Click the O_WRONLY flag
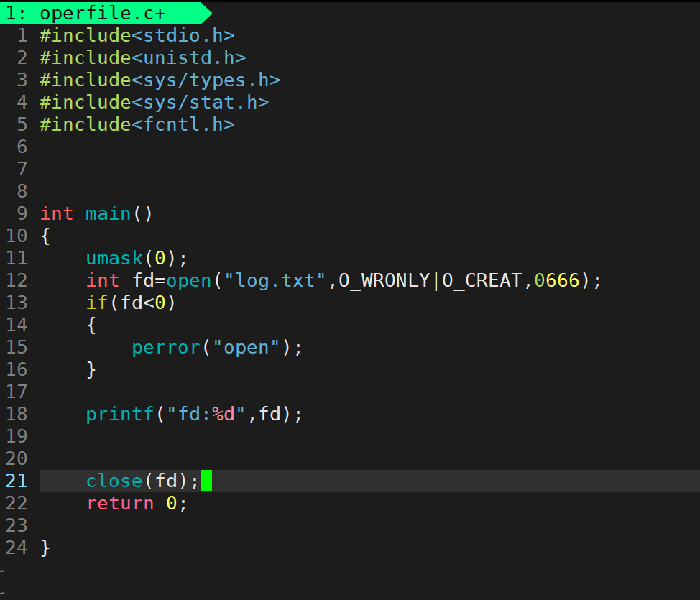Image resolution: width=700 pixels, height=600 pixels. 384,281
